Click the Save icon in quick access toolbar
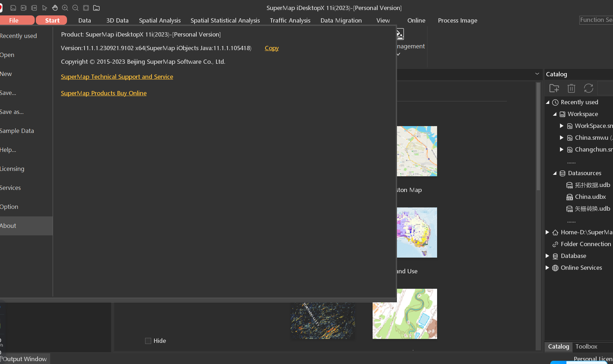Viewport: 613px width, 364px height. coord(13,8)
